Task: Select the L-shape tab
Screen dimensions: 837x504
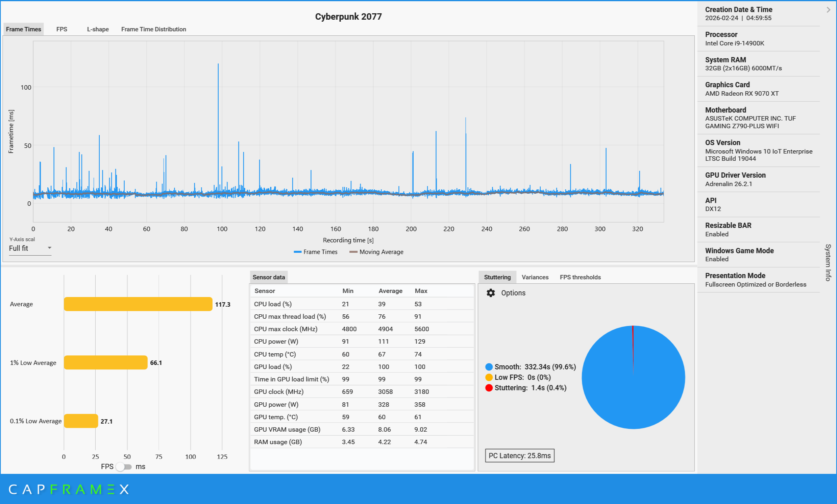Action: (98, 29)
